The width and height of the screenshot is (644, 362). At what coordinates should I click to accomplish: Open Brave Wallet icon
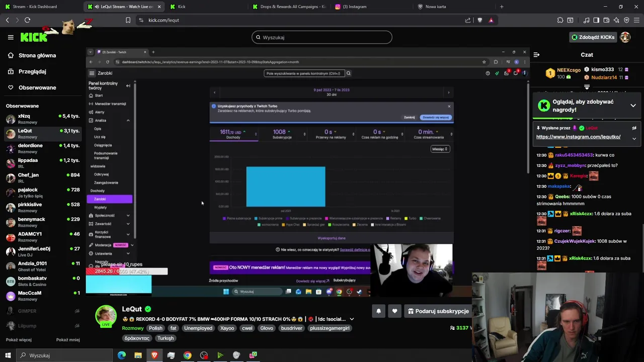(x=606, y=20)
